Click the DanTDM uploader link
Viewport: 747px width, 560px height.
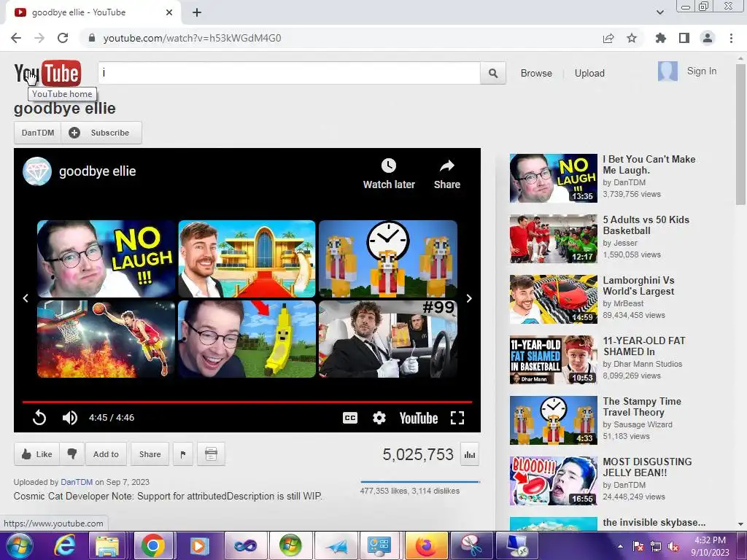coord(77,482)
